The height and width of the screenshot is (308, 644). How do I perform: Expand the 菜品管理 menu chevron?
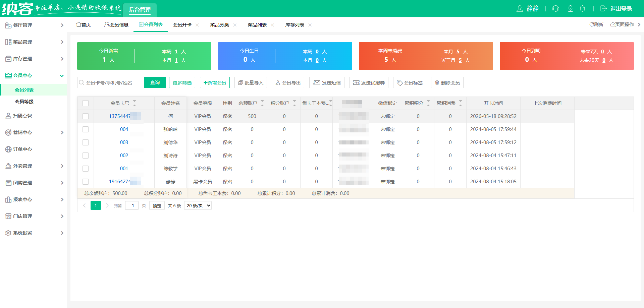tap(62, 42)
